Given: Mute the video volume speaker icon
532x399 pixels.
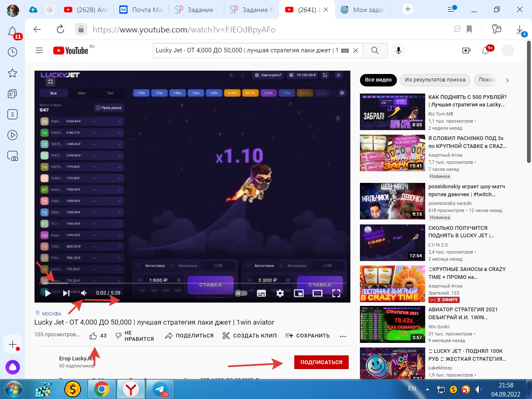Looking at the screenshot, I should pos(84,293).
